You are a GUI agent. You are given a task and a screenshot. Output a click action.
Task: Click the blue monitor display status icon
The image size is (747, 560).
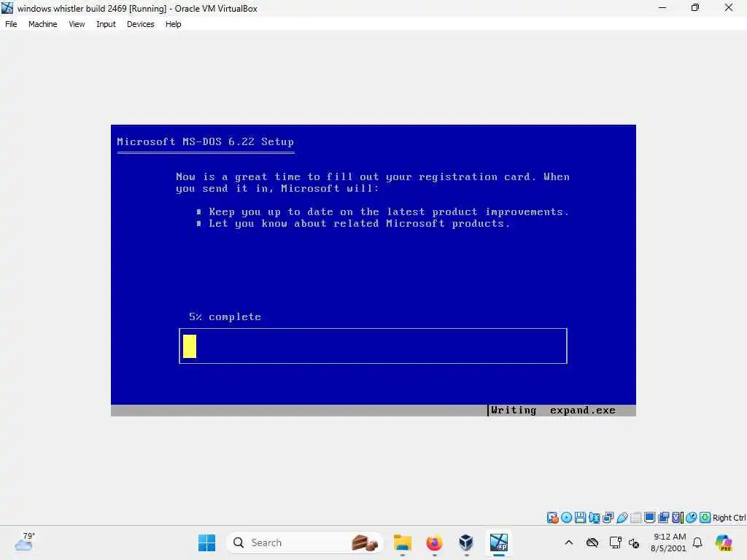(649, 518)
